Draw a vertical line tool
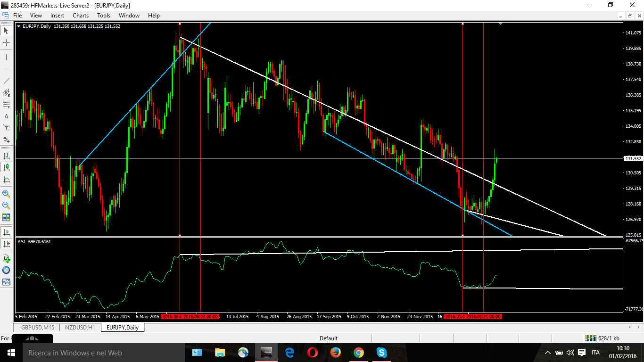The height and width of the screenshot is (362, 644). click(6, 57)
